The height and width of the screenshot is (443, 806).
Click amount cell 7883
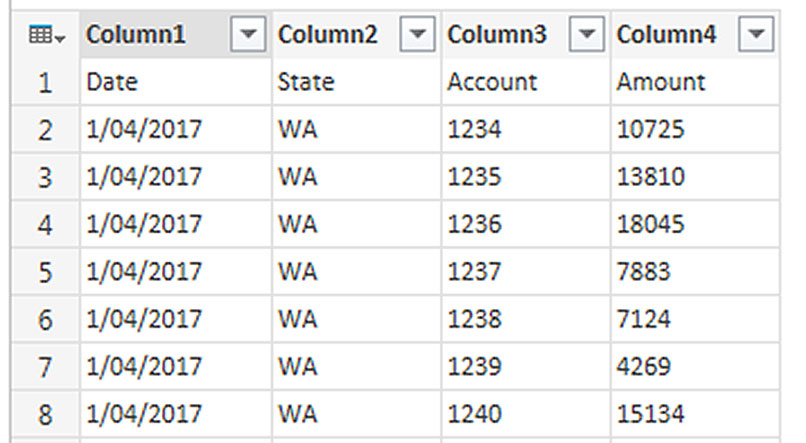(695, 272)
